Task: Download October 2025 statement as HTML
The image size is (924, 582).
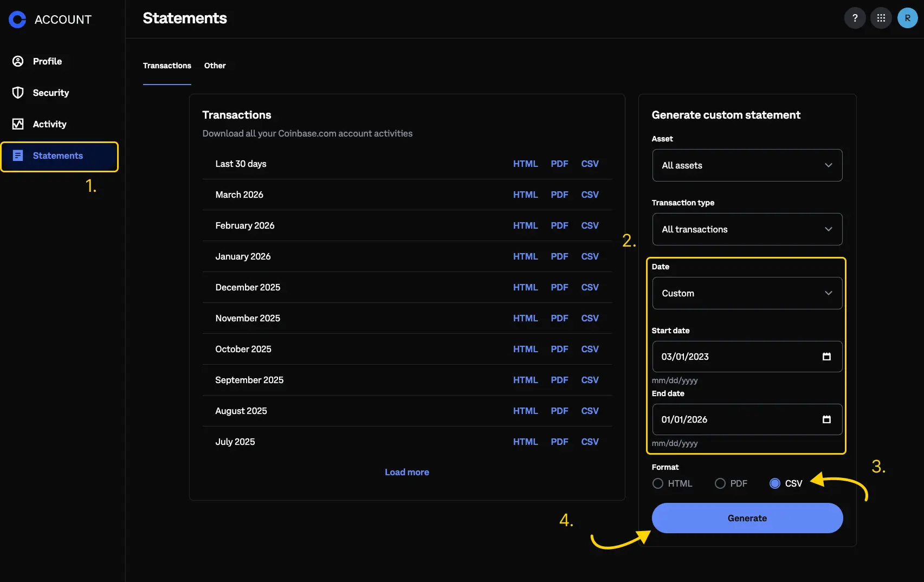Action: coord(526,349)
